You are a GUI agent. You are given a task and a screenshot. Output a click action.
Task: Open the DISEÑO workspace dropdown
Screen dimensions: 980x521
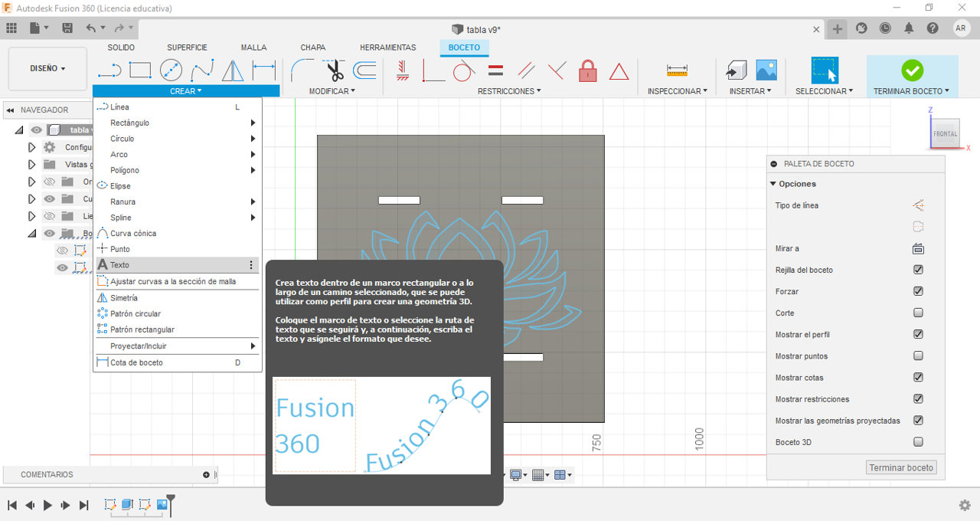pos(47,68)
